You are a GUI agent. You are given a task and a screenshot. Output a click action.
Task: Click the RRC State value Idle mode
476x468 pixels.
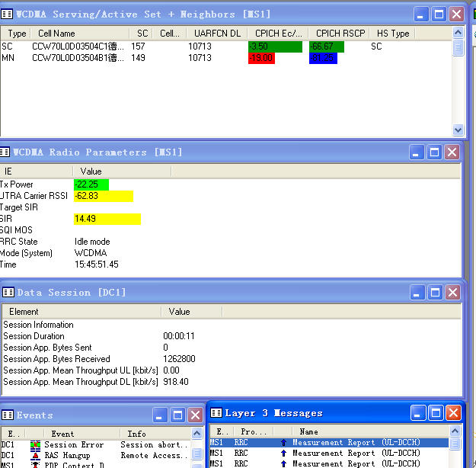(x=92, y=242)
